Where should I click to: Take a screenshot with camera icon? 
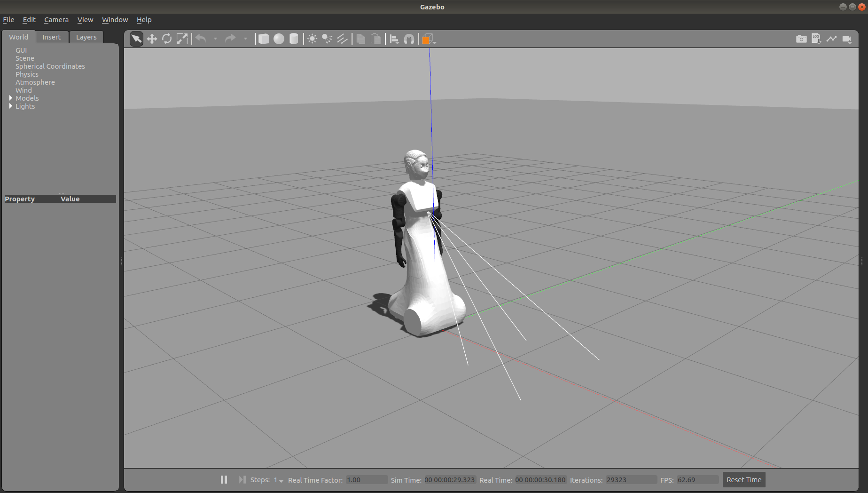(x=801, y=39)
